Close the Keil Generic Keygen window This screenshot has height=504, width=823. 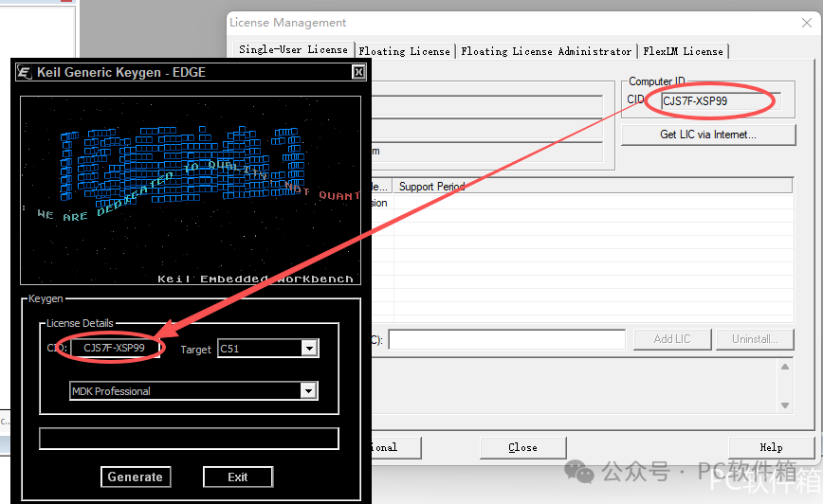(358, 72)
